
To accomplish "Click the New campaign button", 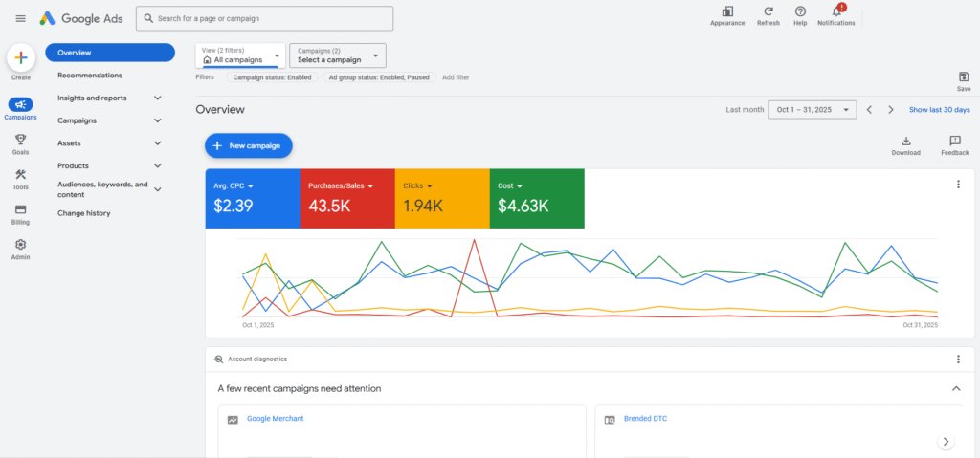I will (248, 145).
